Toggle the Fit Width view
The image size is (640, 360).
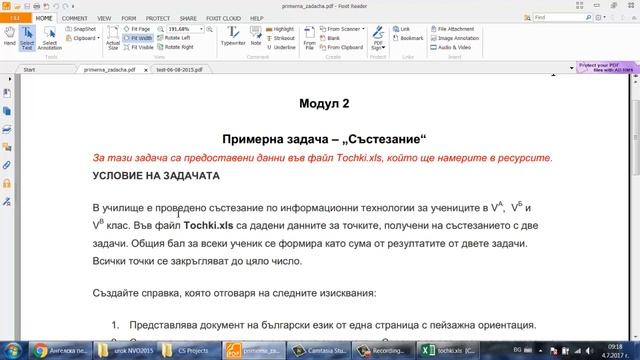138,38
